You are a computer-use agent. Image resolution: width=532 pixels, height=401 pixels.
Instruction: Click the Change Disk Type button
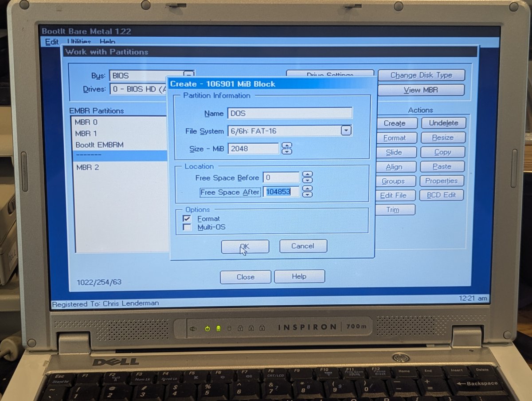(421, 75)
